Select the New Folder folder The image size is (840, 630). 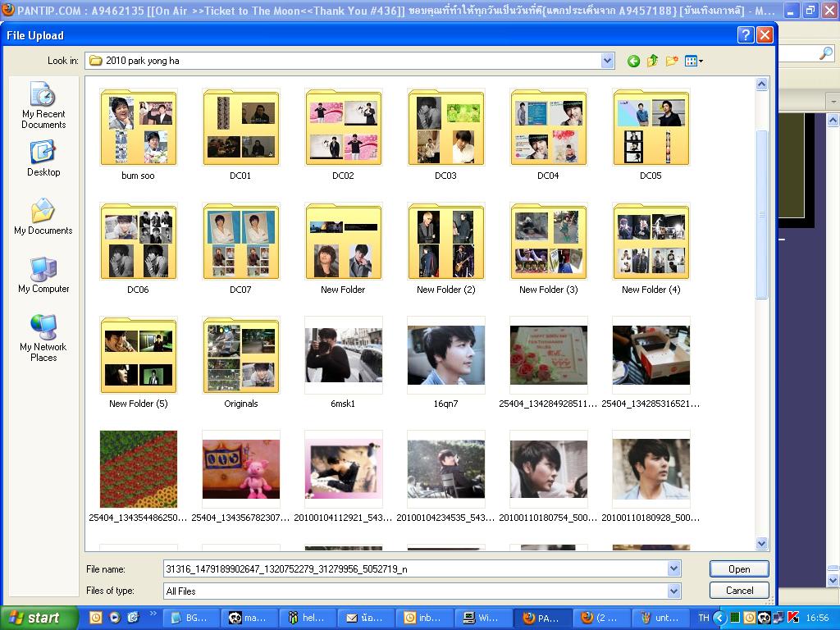344,249
